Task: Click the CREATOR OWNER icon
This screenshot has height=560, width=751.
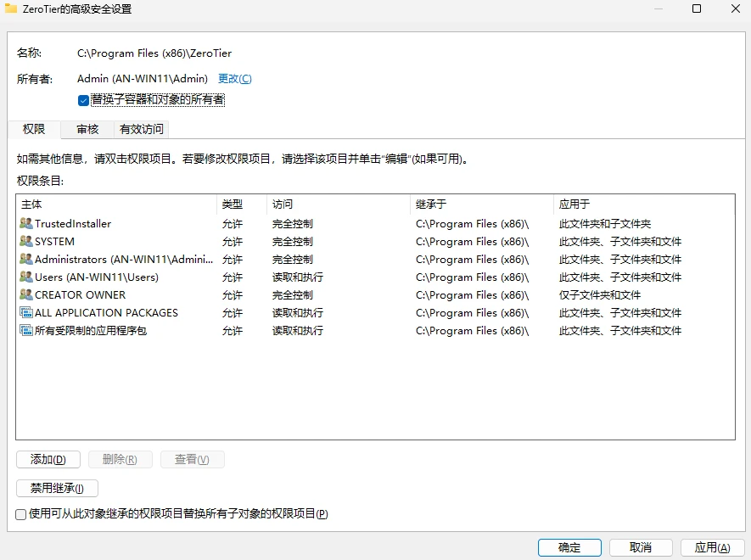Action: point(25,295)
